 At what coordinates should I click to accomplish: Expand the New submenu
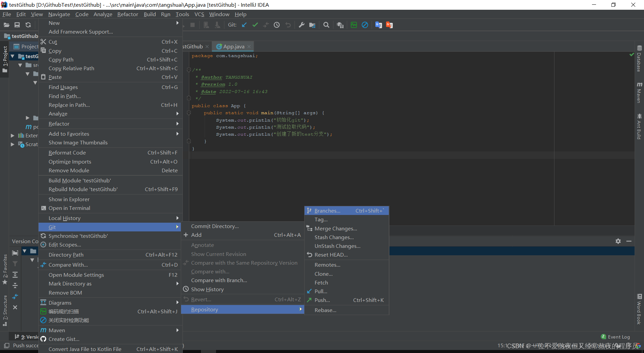click(110, 23)
